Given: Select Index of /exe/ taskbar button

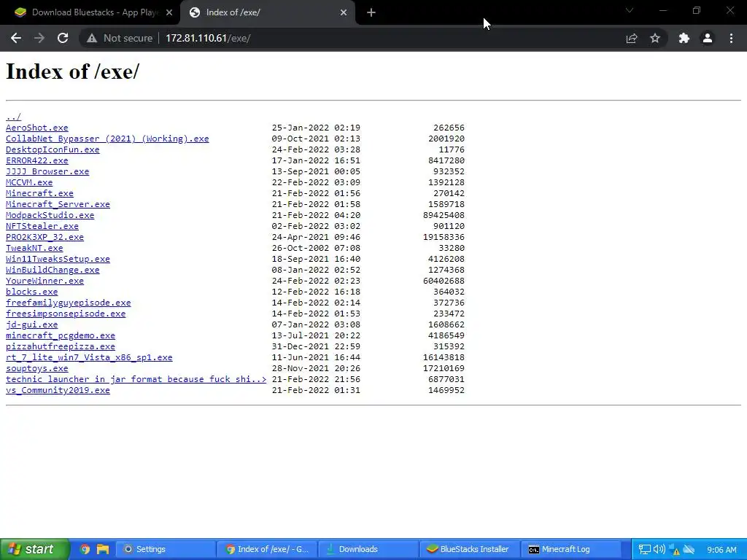Looking at the screenshot, I should pyautogui.click(x=267, y=549).
